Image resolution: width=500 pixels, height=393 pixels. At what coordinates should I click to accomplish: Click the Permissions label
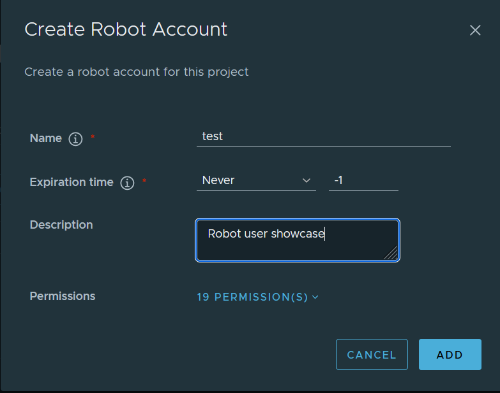(x=62, y=296)
